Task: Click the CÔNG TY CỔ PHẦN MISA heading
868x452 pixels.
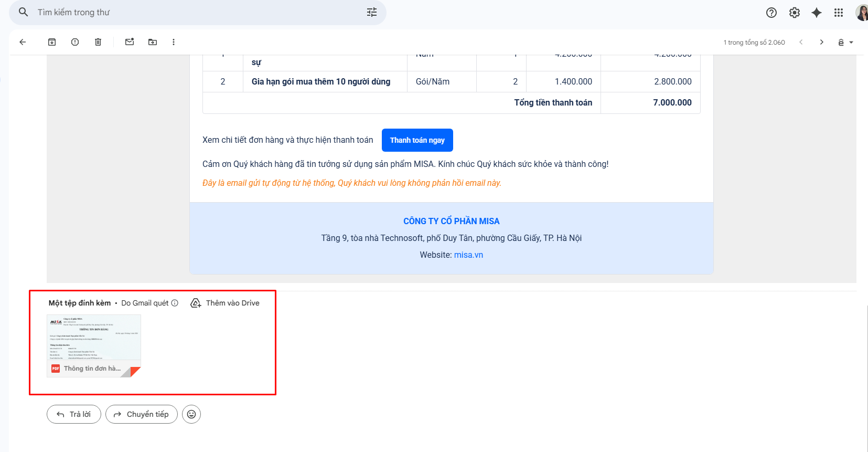Action: point(452,222)
